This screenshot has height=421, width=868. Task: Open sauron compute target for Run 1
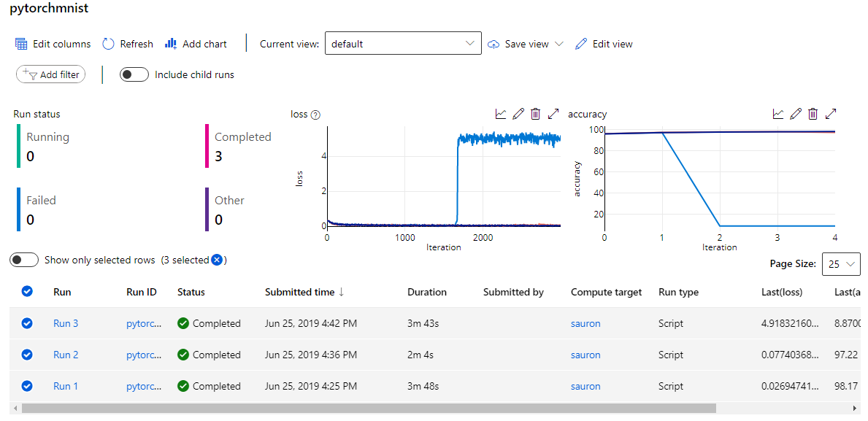pos(585,386)
